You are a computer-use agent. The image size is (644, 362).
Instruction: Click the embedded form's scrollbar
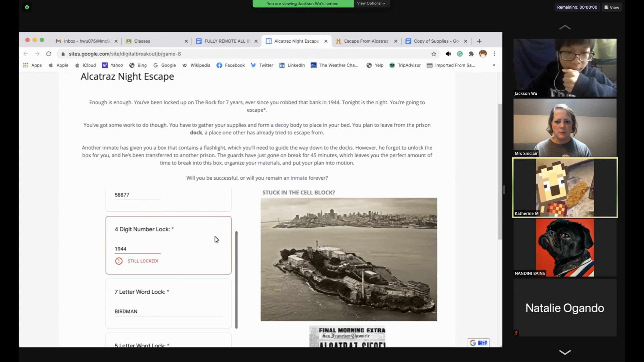[236, 280]
